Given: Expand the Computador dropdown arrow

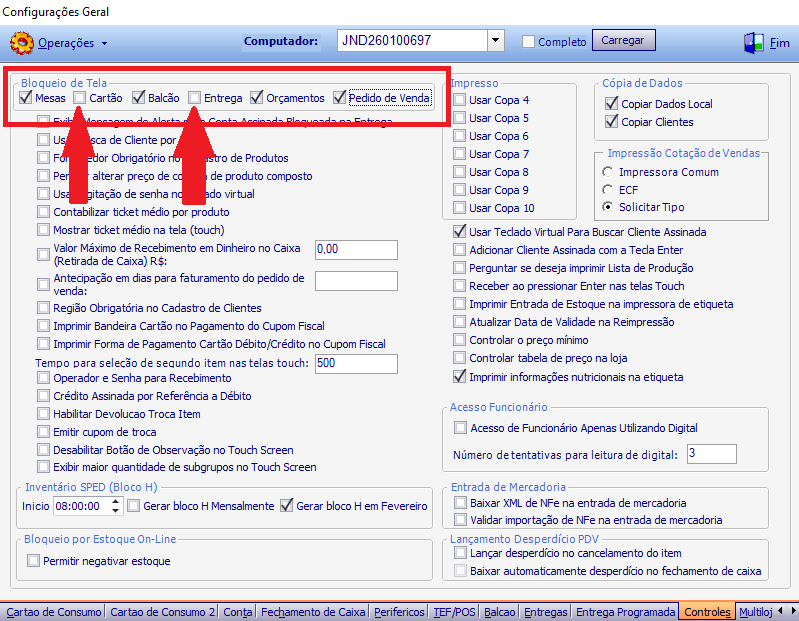Looking at the screenshot, I should pyautogui.click(x=495, y=40).
